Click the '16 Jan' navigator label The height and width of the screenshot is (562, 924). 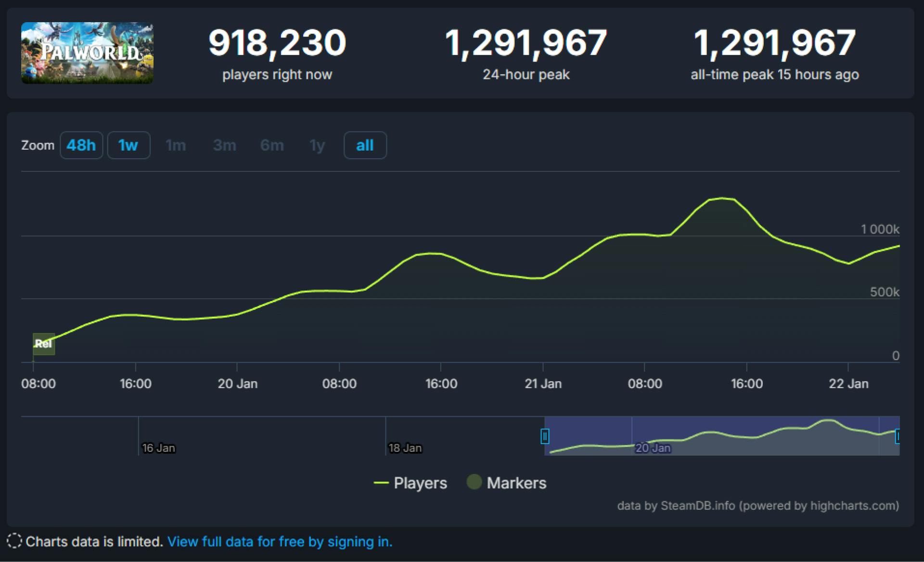click(159, 448)
